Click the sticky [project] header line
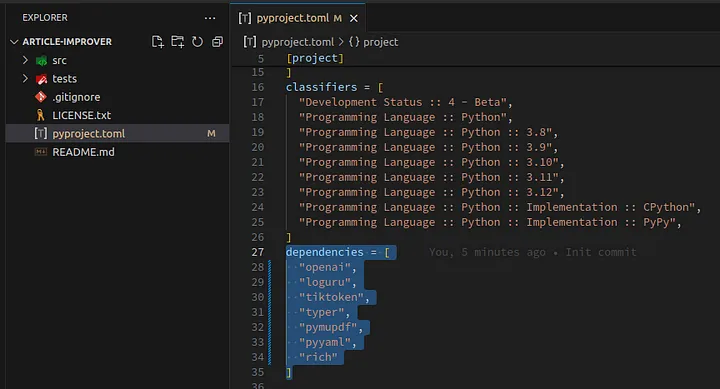 click(315, 58)
